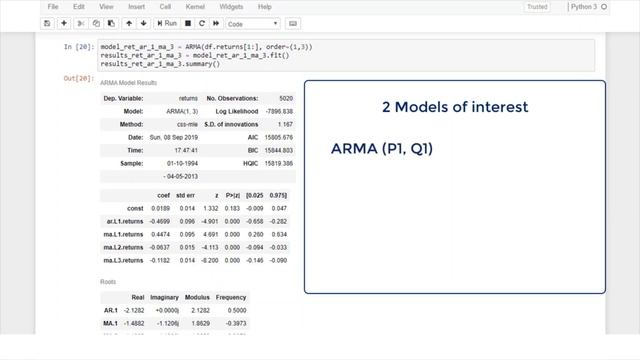Cut selected cells with scissors icon
Screen dimensions: 640x360
(81, 24)
